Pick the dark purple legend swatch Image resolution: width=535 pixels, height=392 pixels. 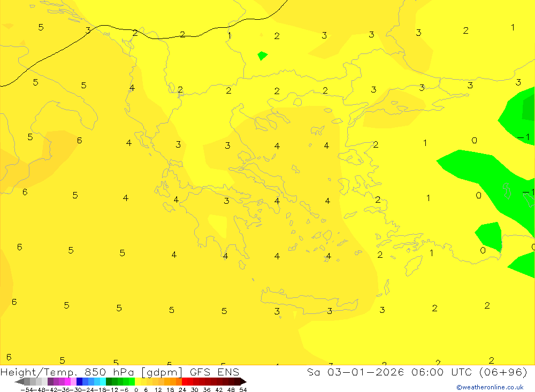50,382
